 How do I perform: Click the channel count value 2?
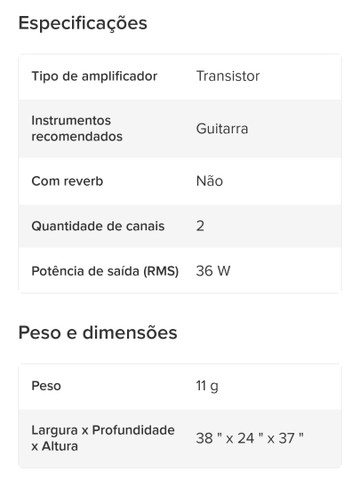[200, 226]
